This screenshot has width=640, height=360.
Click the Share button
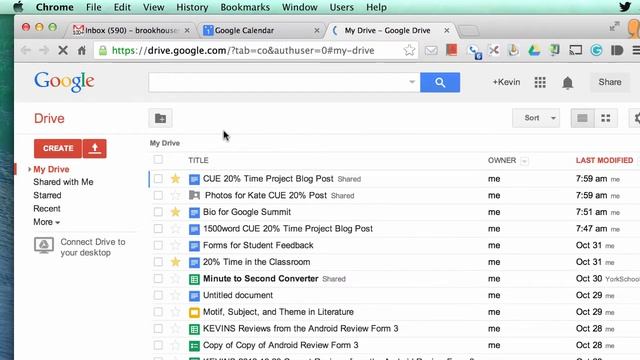click(610, 82)
